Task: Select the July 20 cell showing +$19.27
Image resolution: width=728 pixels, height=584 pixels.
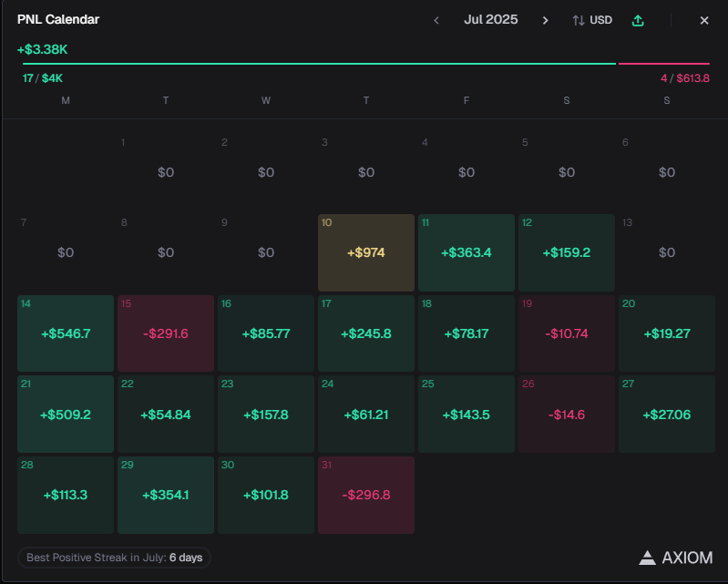Action: click(x=667, y=333)
